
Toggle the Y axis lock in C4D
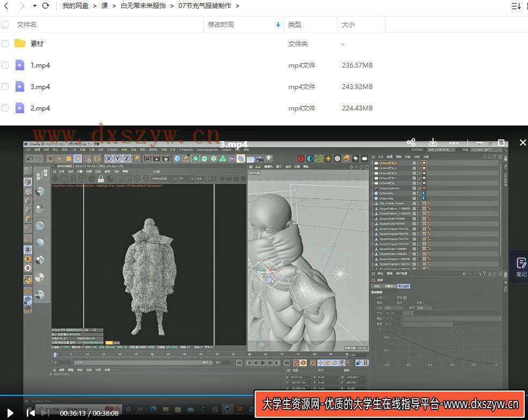(117, 158)
